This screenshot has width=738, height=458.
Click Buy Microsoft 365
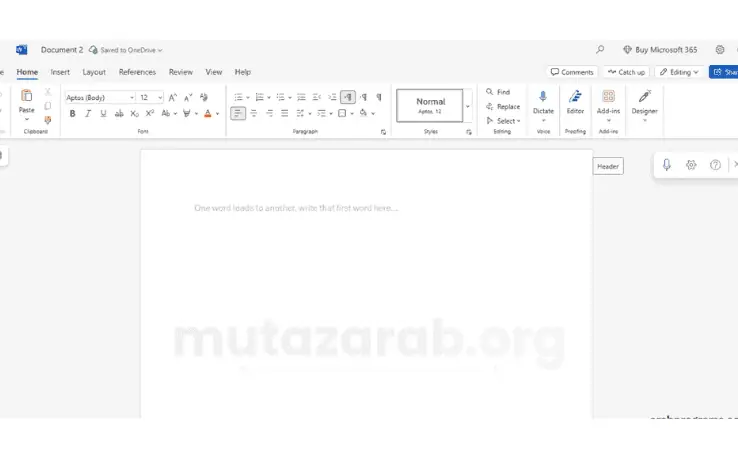click(660, 49)
